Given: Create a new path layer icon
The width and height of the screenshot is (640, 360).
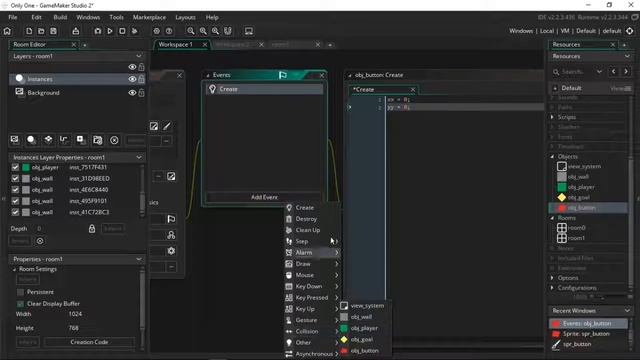Looking at the screenshot, I should point(64,140).
